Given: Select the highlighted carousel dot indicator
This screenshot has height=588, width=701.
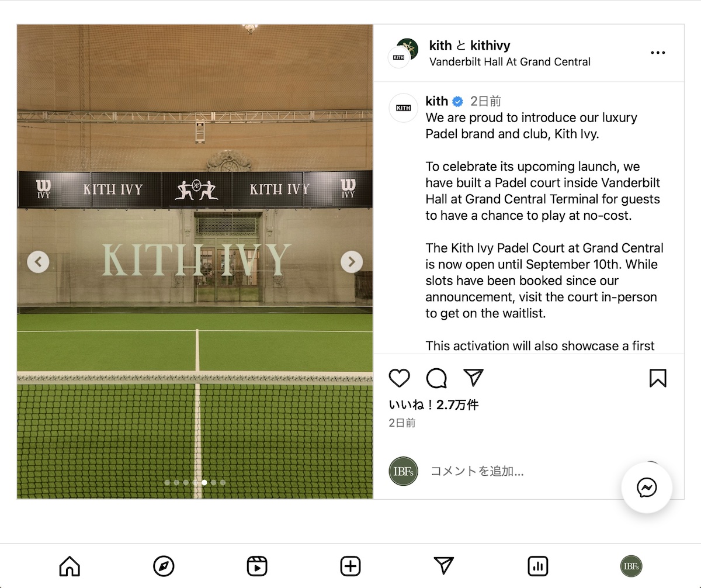Looking at the screenshot, I should pos(204,483).
